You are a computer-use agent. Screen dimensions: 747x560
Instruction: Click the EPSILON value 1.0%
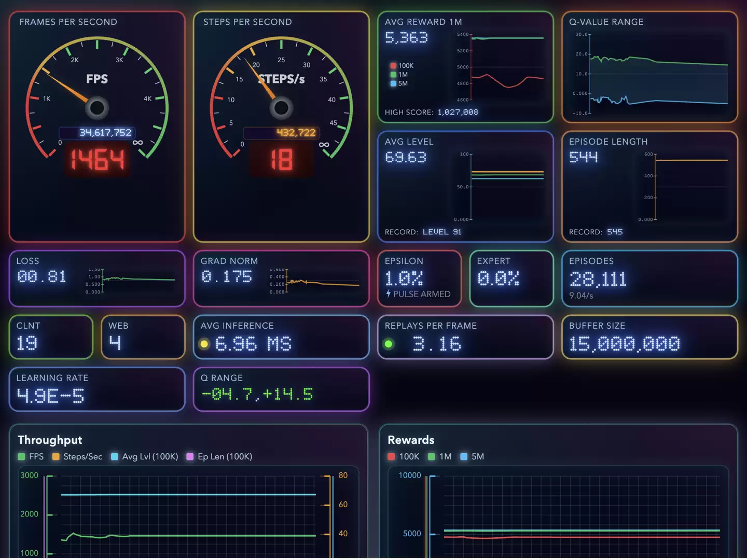[404, 278]
